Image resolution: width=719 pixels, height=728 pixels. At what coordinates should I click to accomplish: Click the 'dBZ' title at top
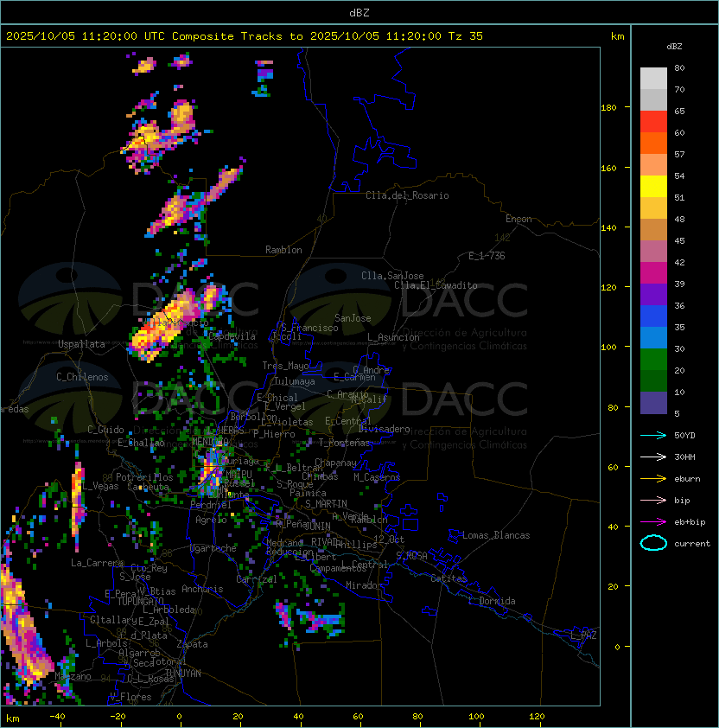359,13
